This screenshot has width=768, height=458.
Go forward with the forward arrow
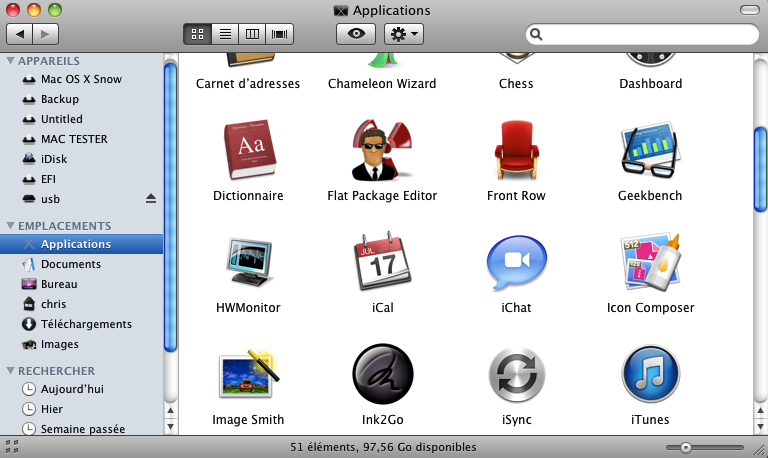coord(46,34)
